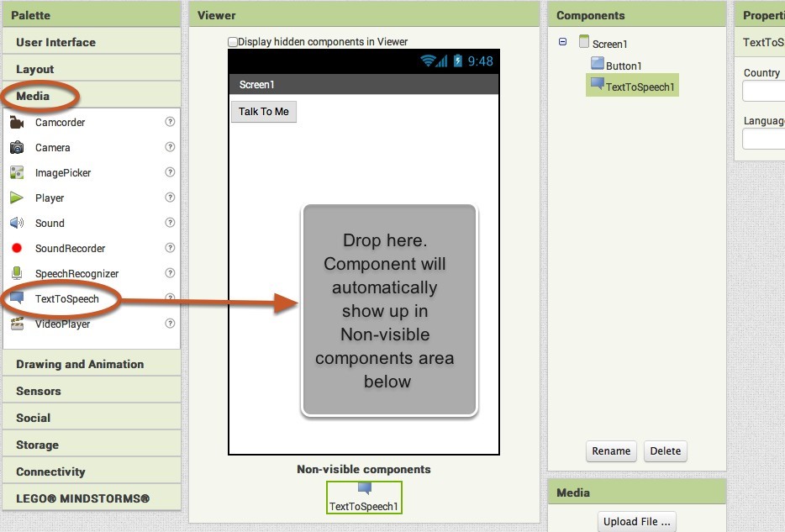Image resolution: width=785 pixels, height=532 pixels.
Task: Expand the Social palette section
Action: pyautogui.click(x=92, y=418)
